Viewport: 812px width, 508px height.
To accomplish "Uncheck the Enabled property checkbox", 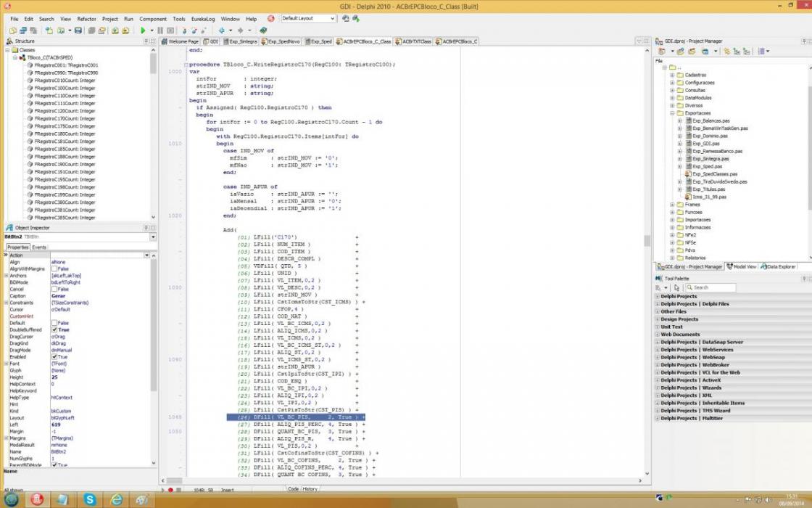I will [54, 356].
